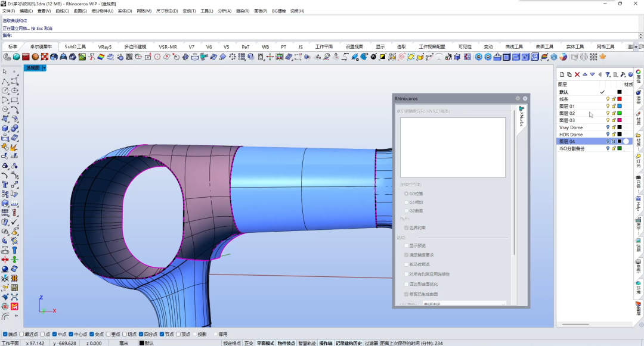Click the circle tool in left sidebar
This screenshot has width=644, height=346.
click(x=5, y=90)
